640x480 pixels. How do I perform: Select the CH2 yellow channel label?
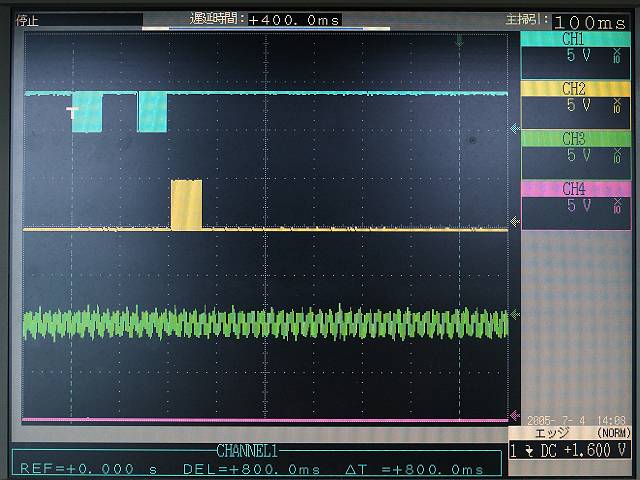pyautogui.click(x=574, y=89)
